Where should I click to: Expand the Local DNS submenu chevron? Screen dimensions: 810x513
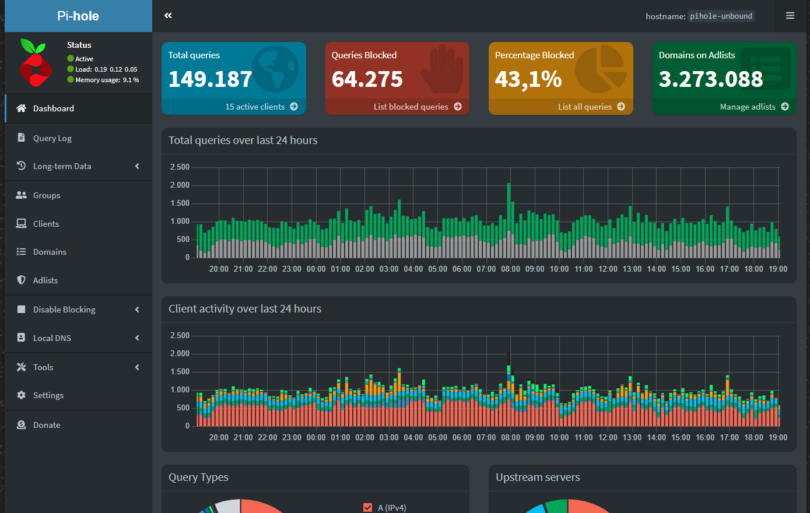point(137,338)
